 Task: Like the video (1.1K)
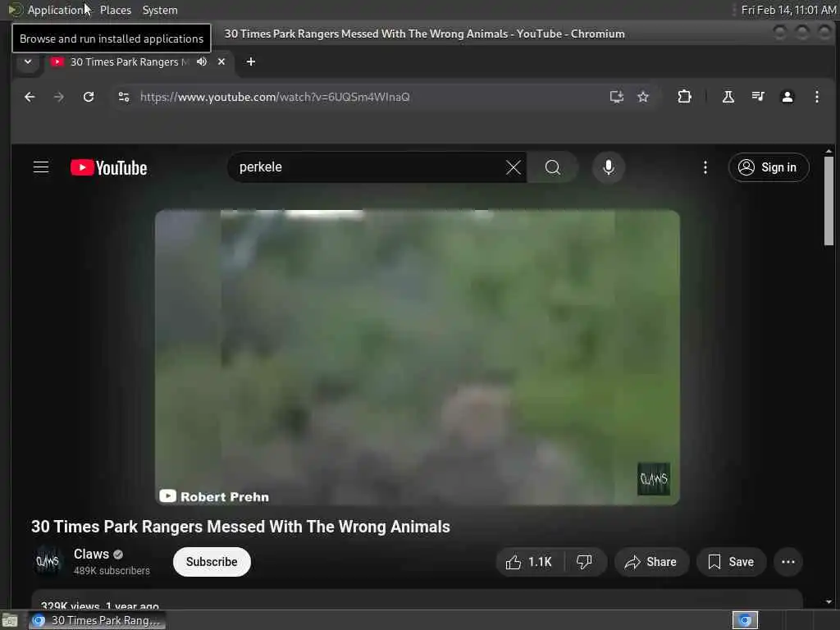(x=529, y=562)
